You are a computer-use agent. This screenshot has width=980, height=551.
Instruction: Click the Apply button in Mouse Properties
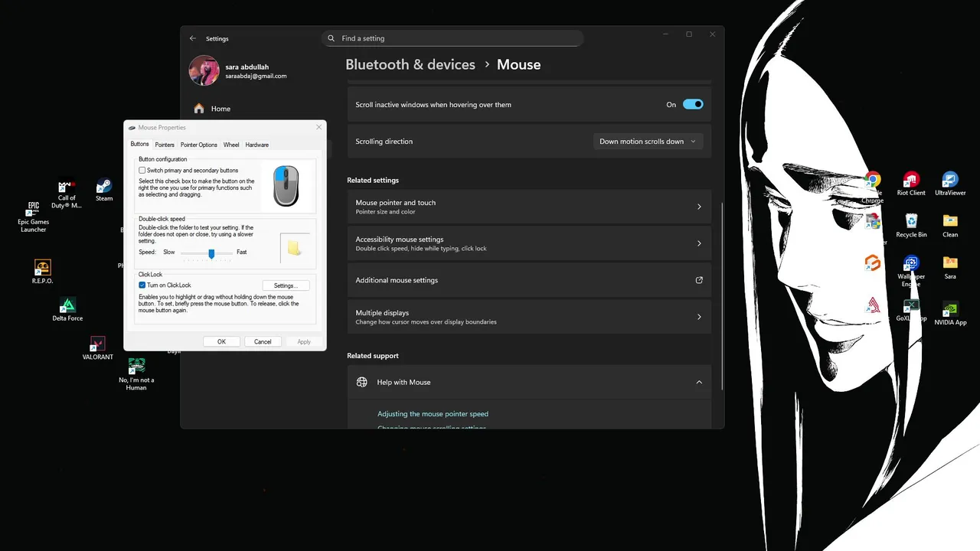(304, 342)
